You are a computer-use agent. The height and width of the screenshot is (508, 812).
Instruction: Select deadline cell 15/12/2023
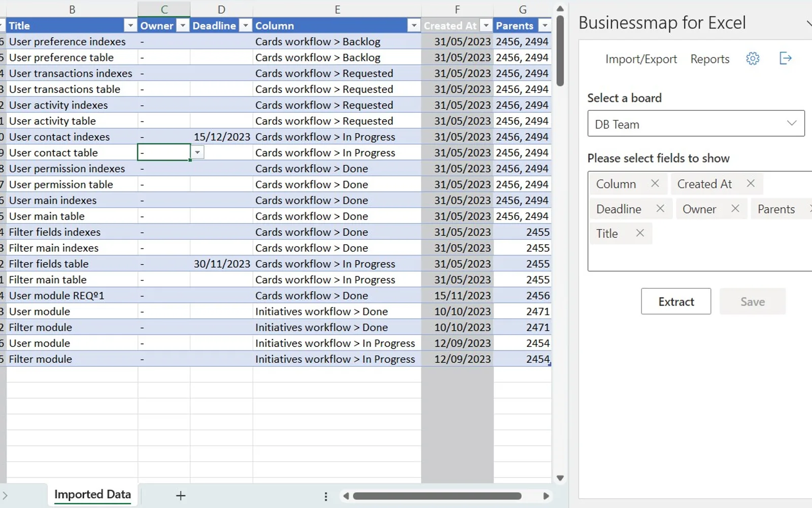222,137
